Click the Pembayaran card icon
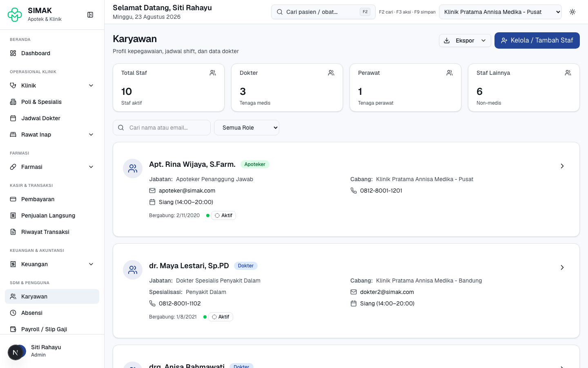This screenshot has height=368, width=588. click(x=13, y=199)
